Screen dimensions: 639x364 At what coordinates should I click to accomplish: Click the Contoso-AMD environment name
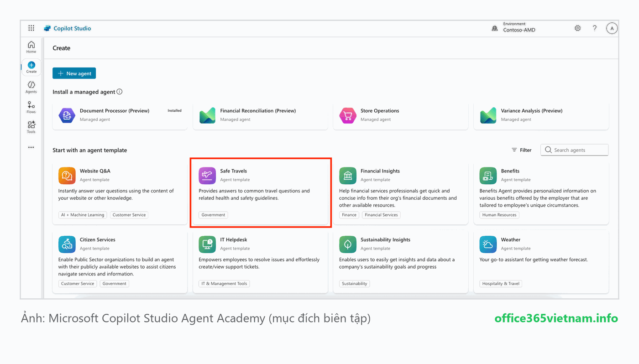click(x=519, y=30)
